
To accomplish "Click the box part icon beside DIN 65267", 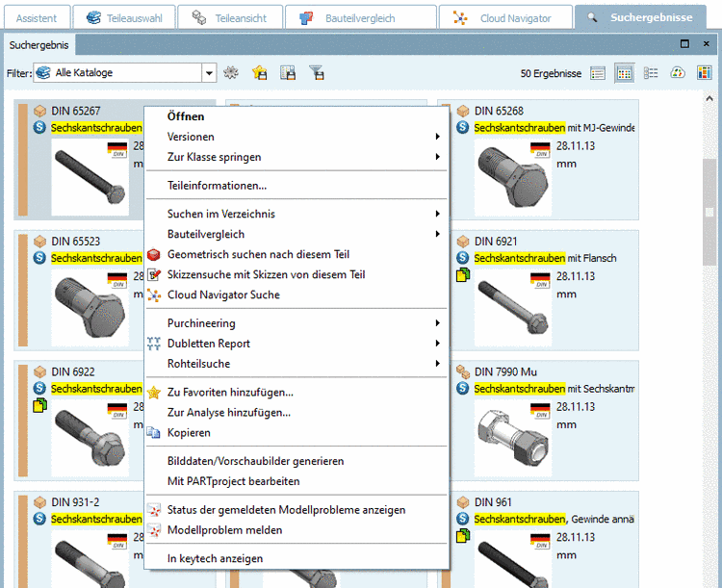I will 40,111.
